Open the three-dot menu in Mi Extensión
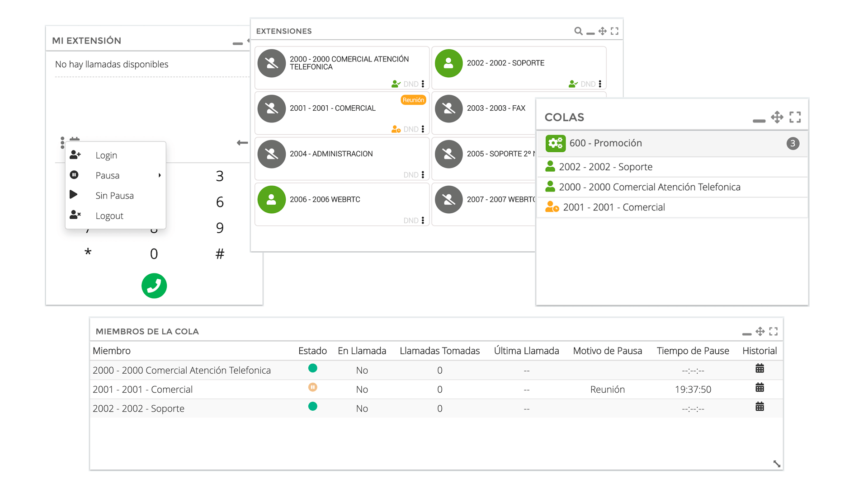This screenshot has width=868, height=488. (62, 143)
